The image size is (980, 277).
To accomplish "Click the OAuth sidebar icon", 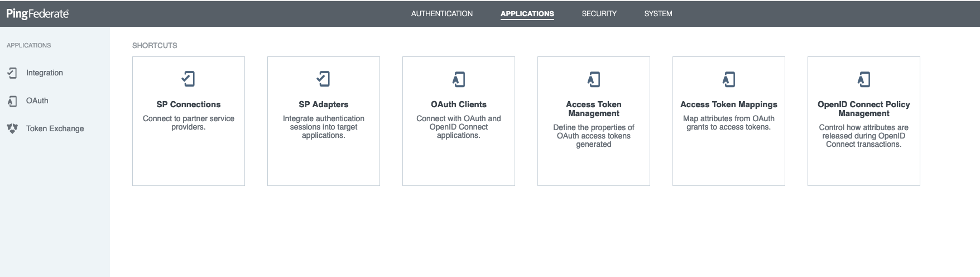I will pyautogui.click(x=12, y=101).
